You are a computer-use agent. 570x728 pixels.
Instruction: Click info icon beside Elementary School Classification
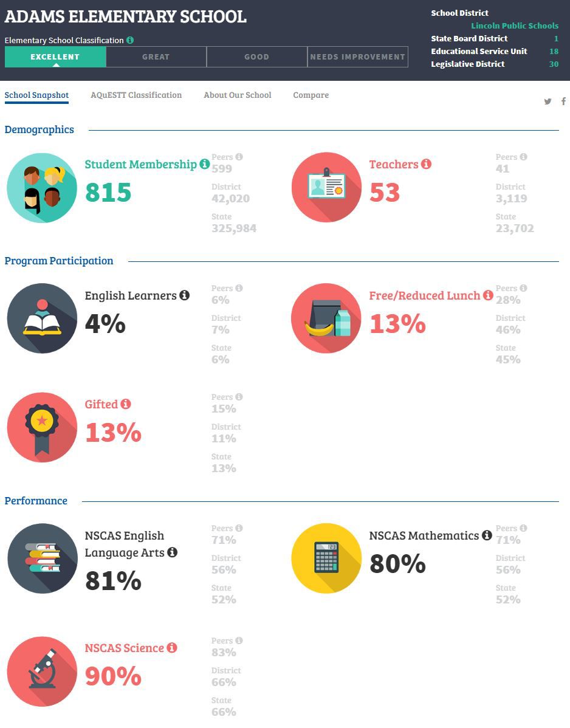pos(130,40)
